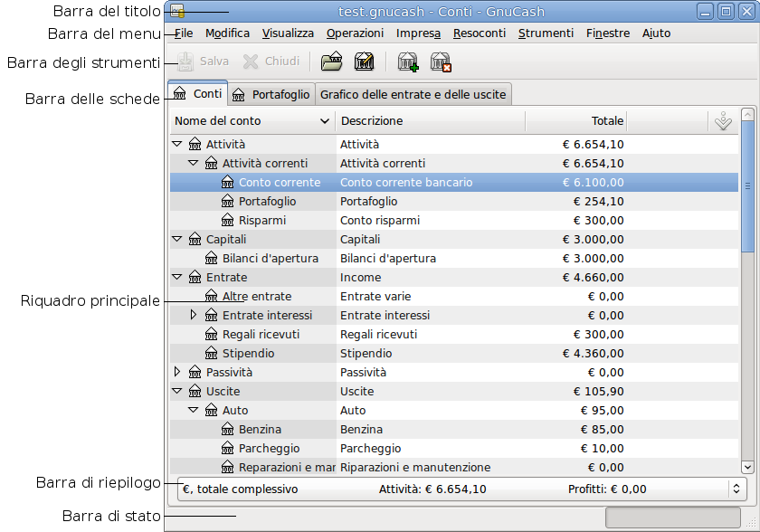Viewport: 760px width, 532px height.
Task: Click the scrollbar up arrow
Action: (747, 115)
